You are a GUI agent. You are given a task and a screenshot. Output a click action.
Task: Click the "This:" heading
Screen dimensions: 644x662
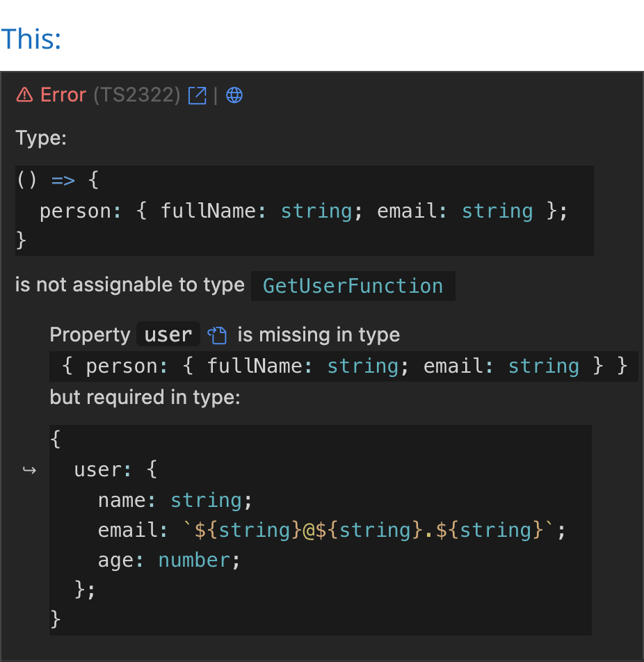(31, 39)
